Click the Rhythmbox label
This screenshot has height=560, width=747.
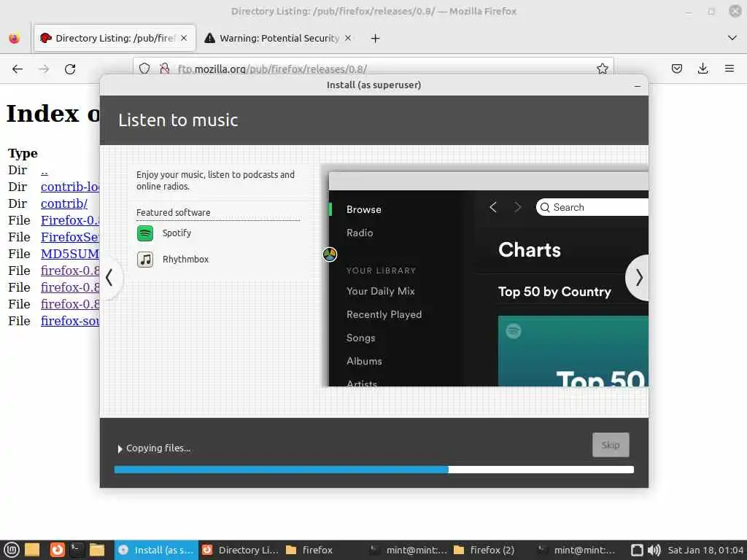[186, 259]
